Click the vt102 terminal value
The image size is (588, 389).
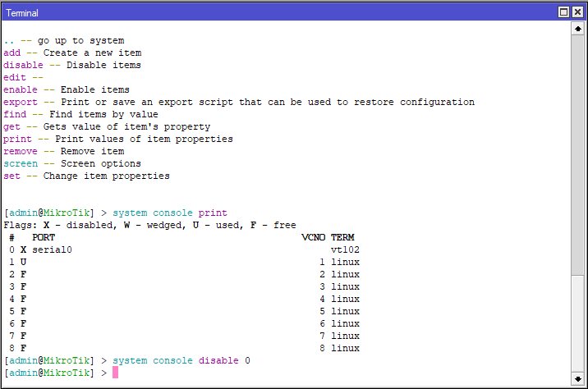[345, 249]
